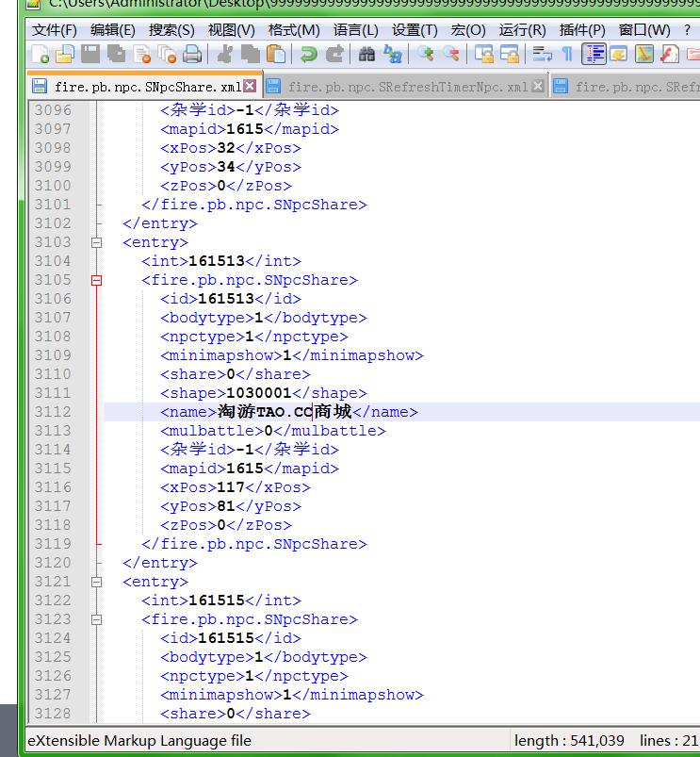Click the mulbattle tag on line 3113

coord(212,431)
